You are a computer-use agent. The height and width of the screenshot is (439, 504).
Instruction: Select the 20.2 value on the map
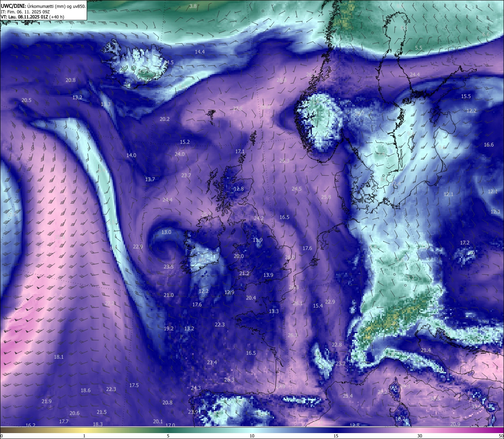[x=165, y=119]
